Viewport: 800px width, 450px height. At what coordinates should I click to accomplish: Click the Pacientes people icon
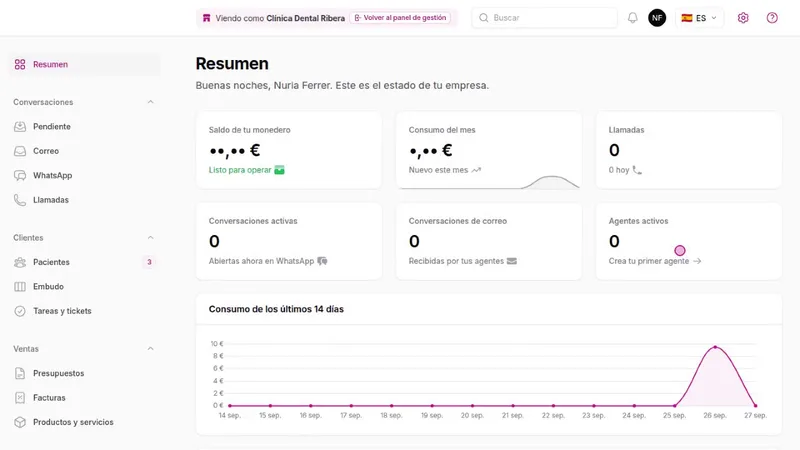pos(20,262)
